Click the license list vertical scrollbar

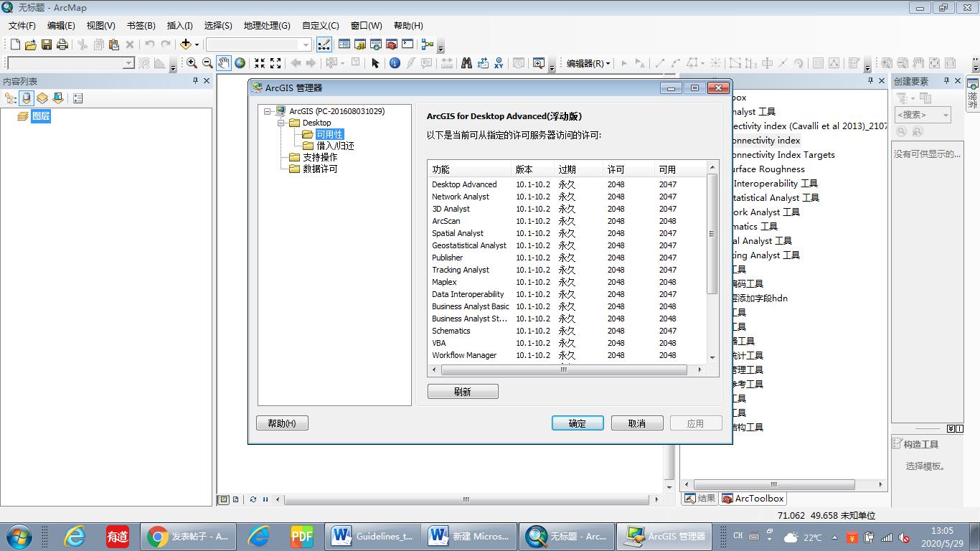coord(712,233)
